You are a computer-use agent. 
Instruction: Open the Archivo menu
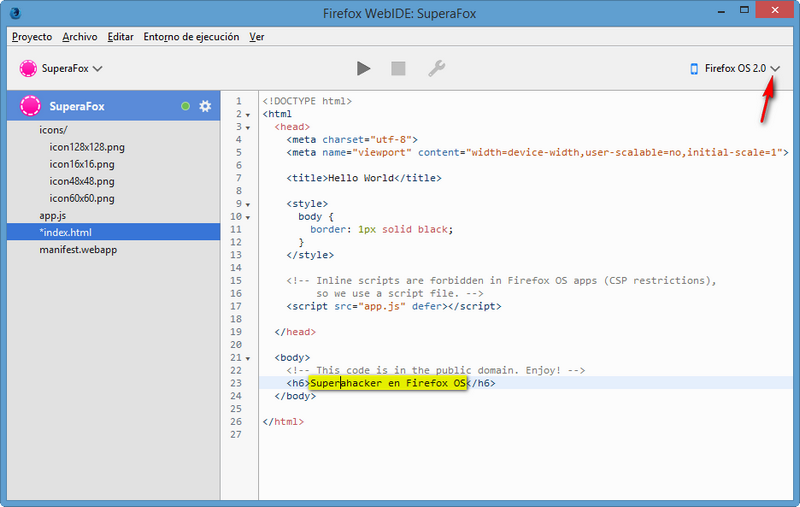(x=80, y=37)
